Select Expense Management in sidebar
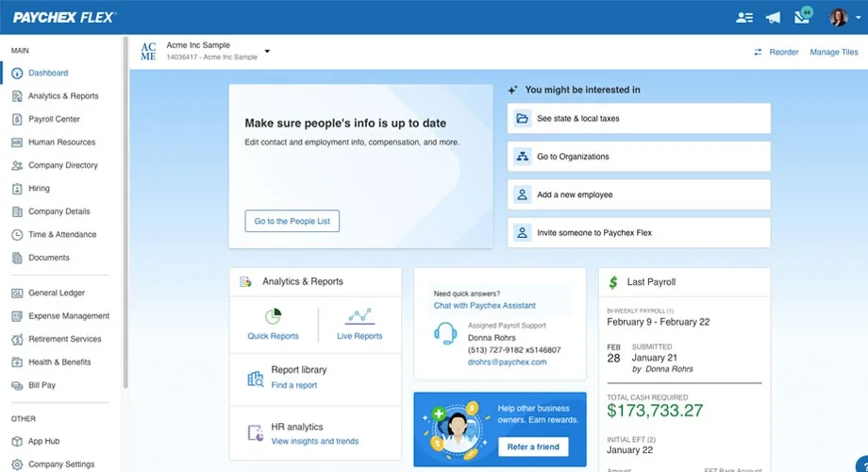Screen dimensions: 868x472 (x=69, y=316)
